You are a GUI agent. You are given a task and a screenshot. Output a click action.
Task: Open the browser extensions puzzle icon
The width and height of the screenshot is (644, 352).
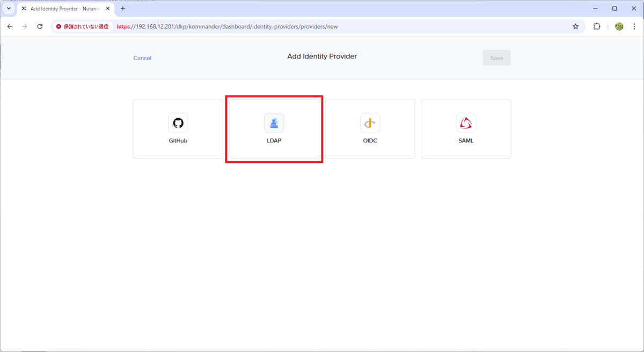tap(597, 26)
